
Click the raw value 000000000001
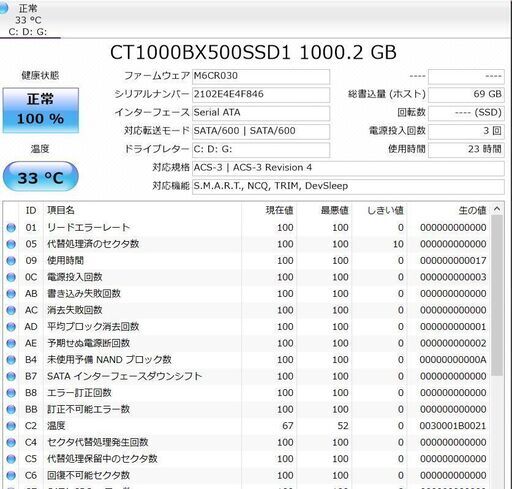click(x=453, y=327)
